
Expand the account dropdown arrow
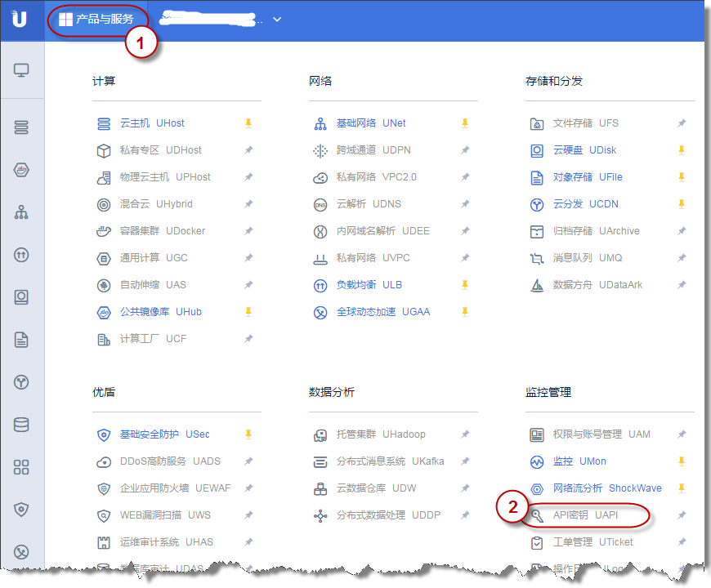277,20
